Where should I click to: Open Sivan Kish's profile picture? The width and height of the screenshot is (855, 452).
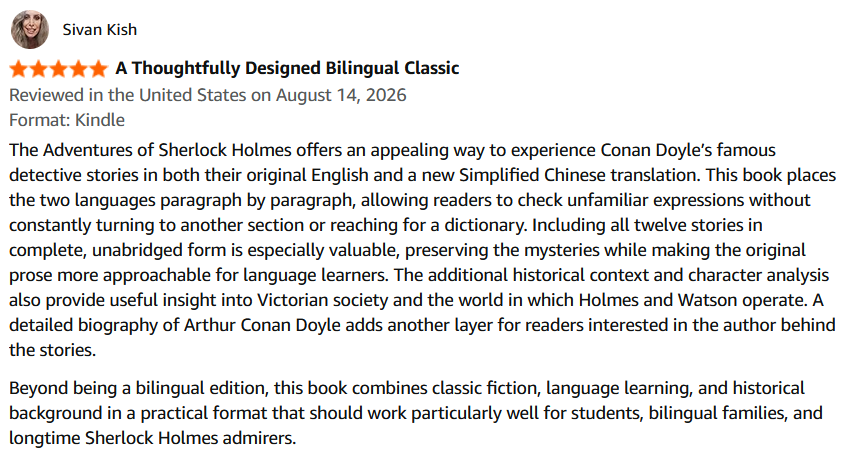29,29
